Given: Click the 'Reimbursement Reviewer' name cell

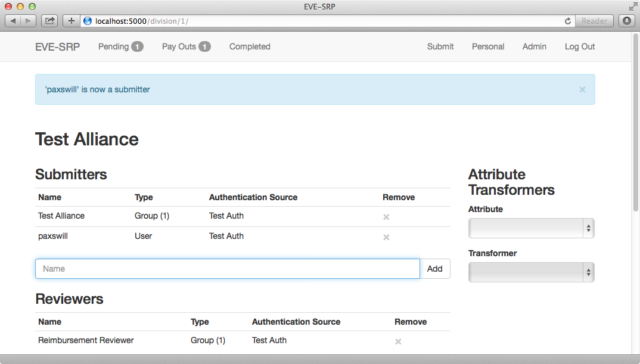Looking at the screenshot, I should click(86, 340).
